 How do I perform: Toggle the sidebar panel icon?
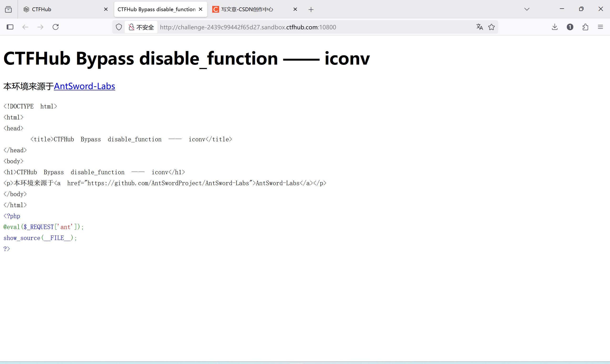[x=10, y=27]
